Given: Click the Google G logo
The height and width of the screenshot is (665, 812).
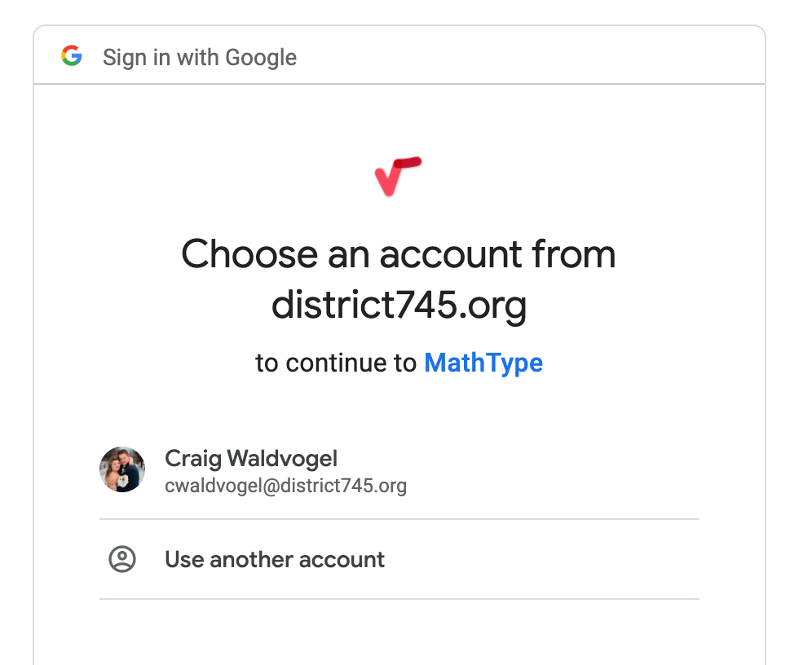Looking at the screenshot, I should (x=72, y=56).
